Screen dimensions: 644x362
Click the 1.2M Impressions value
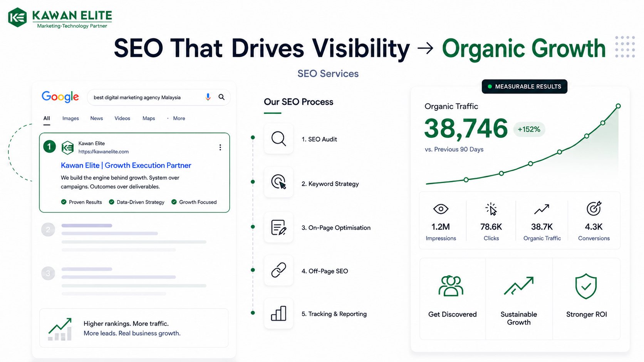pos(441,227)
